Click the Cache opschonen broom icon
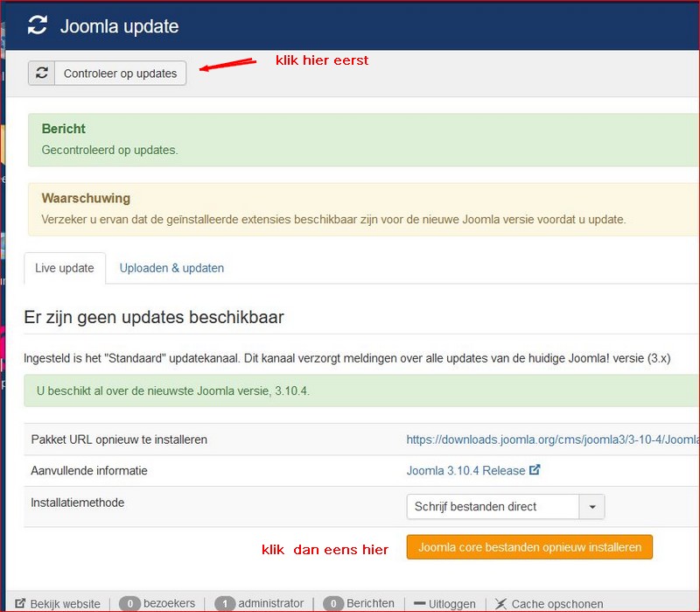Viewport: 700px width, 612px height. pos(500,604)
